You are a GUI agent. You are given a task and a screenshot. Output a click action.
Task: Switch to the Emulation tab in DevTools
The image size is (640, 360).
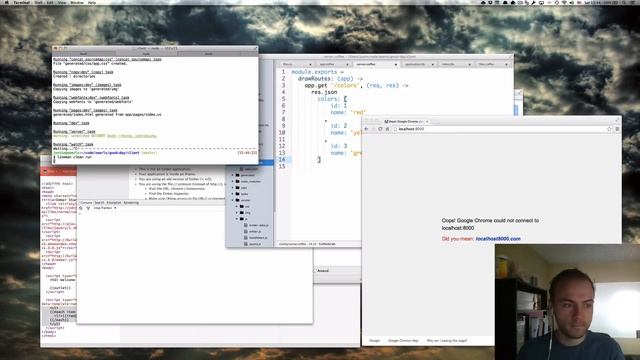pos(114,203)
